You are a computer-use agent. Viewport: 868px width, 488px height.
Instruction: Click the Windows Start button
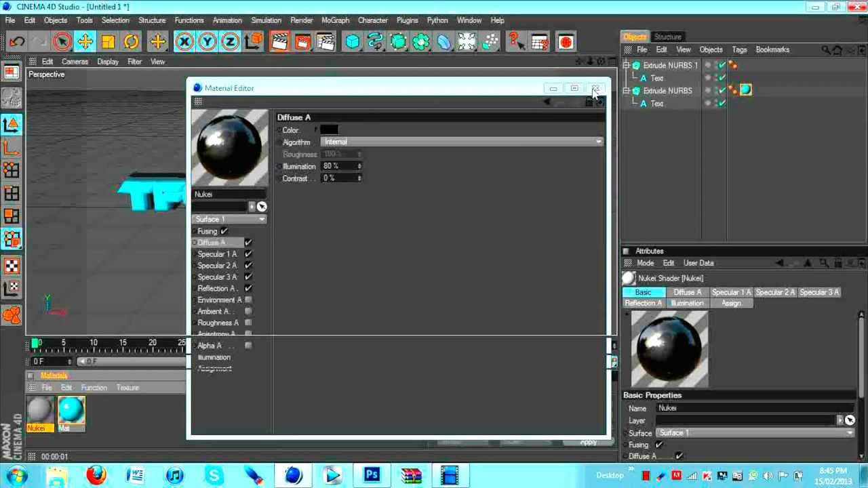pyautogui.click(x=18, y=475)
